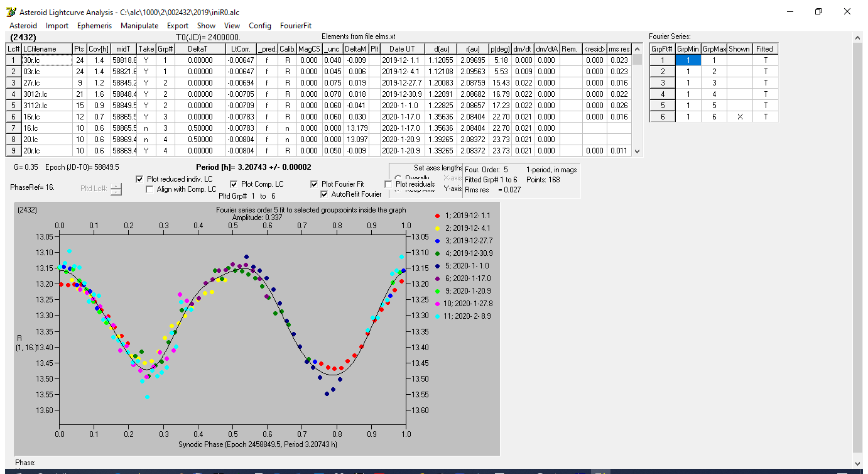This screenshot has width=868, height=474.
Task: Click the DeltaT column header
Action: tap(197, 49)
